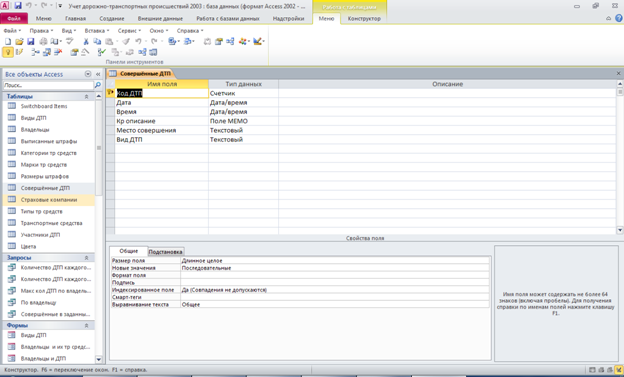The image size is (624, 377).
Task: Click the Поле МЕМО data type cell
Action: click(x=243, y=121)
